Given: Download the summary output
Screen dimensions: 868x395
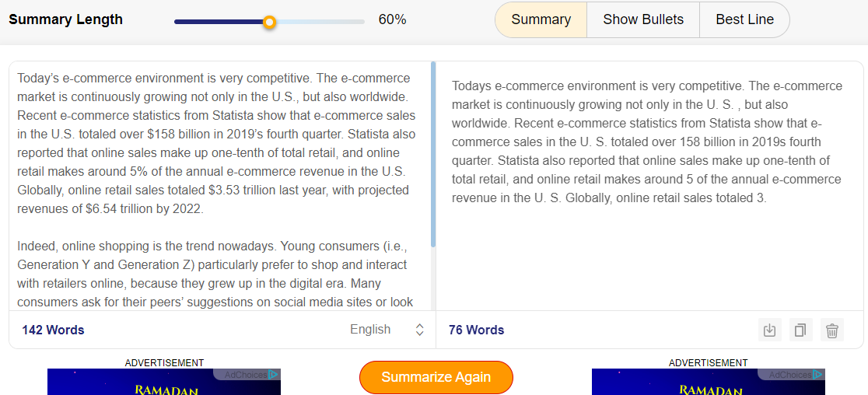Looking at the screenshot, I should click(769, 330).
